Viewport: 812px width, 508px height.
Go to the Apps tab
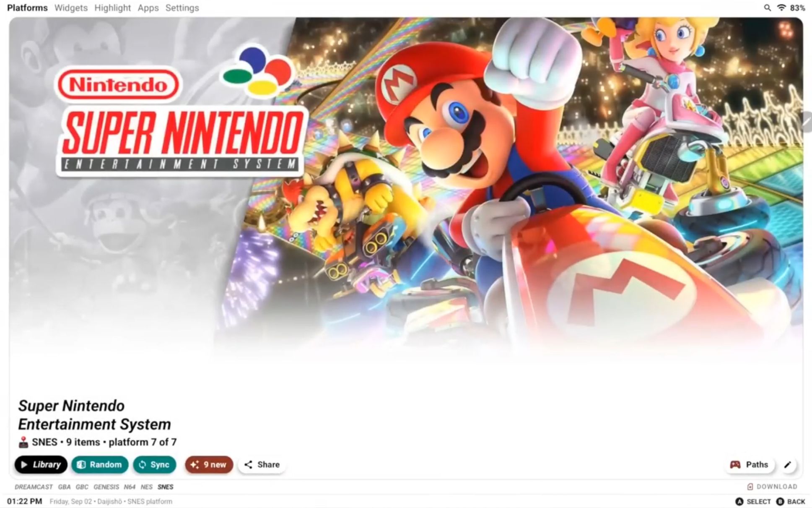[x=148, y=8]
